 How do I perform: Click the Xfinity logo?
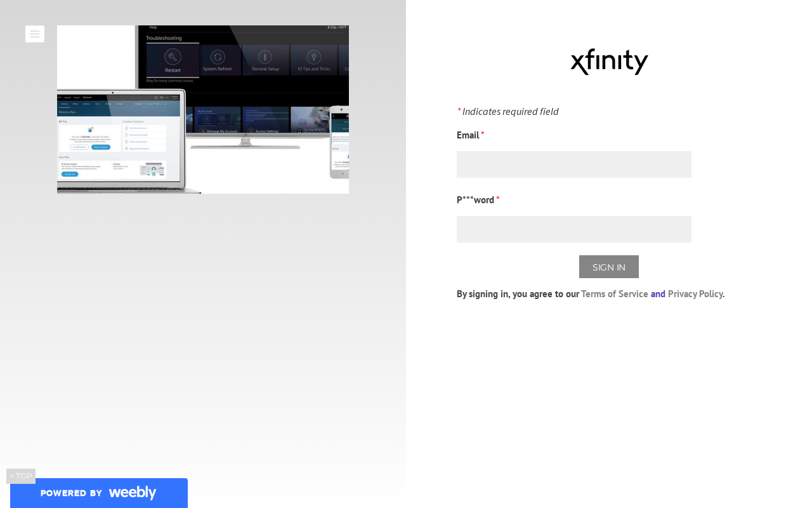click(x=609, y=62)
